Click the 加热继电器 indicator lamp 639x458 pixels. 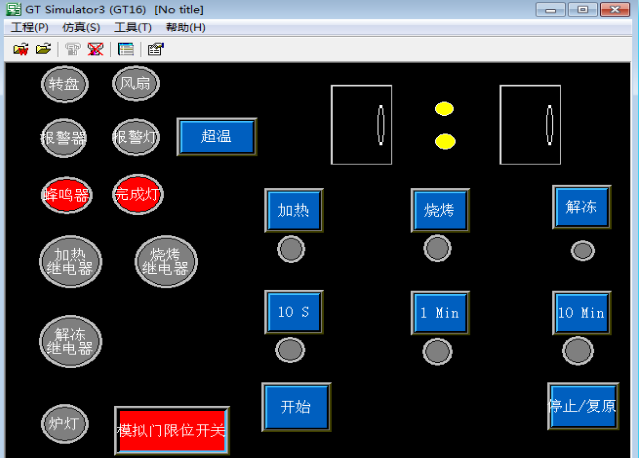click(x=71, y=262)
